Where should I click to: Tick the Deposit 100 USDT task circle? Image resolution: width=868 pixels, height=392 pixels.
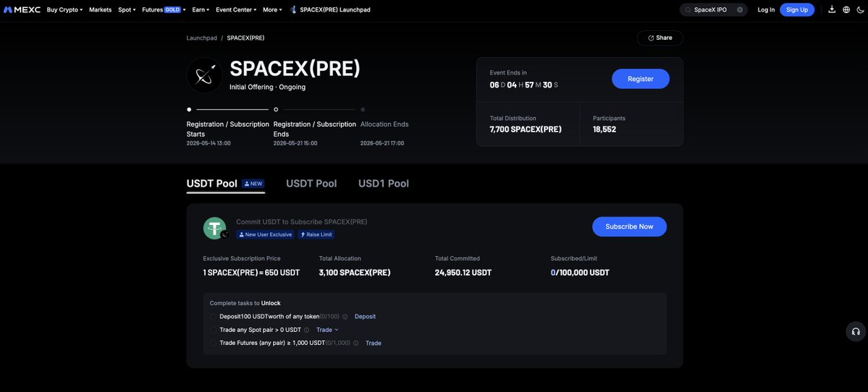coord(214,317)
